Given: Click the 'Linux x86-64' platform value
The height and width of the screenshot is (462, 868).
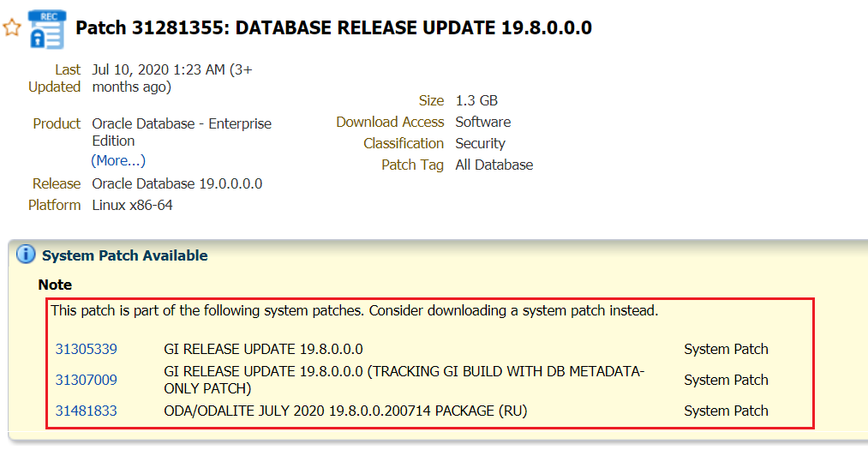Looking at the screenshot, I should pos(132,205).
